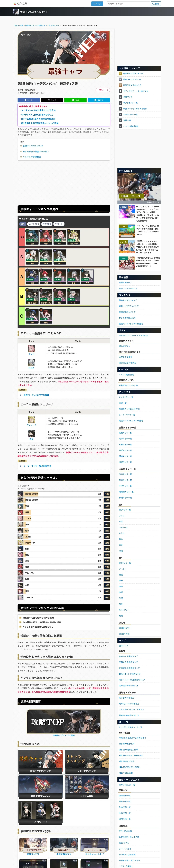
Task: Open ranking item 最新リセマラランキング
Action: (133, 73)
